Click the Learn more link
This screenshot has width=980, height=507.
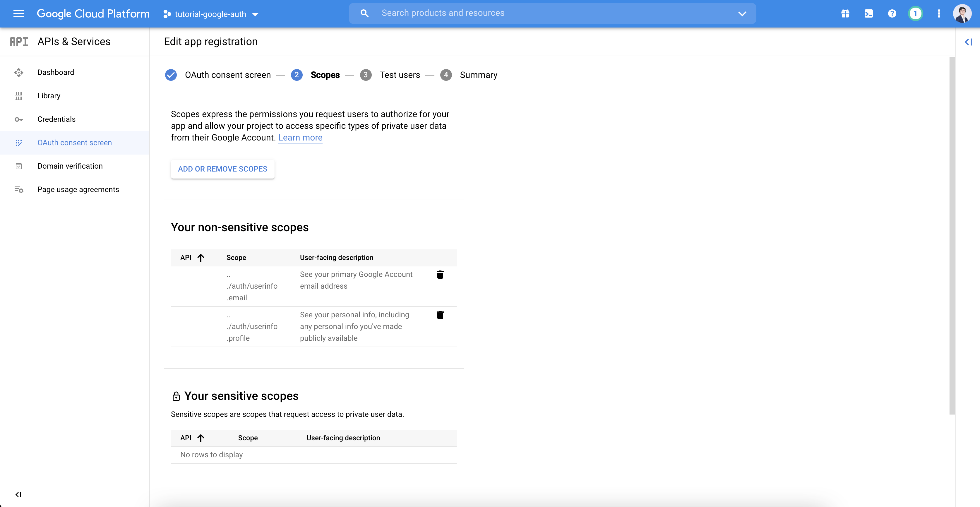(x=300, y=136)
